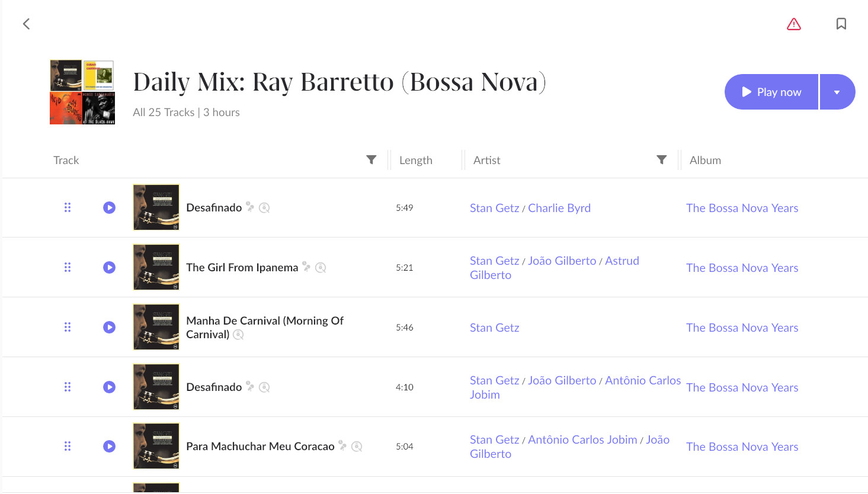This screenshot has width=868, height=494.
Task: Sort by the Artist column header
Action: pos(487,160)
